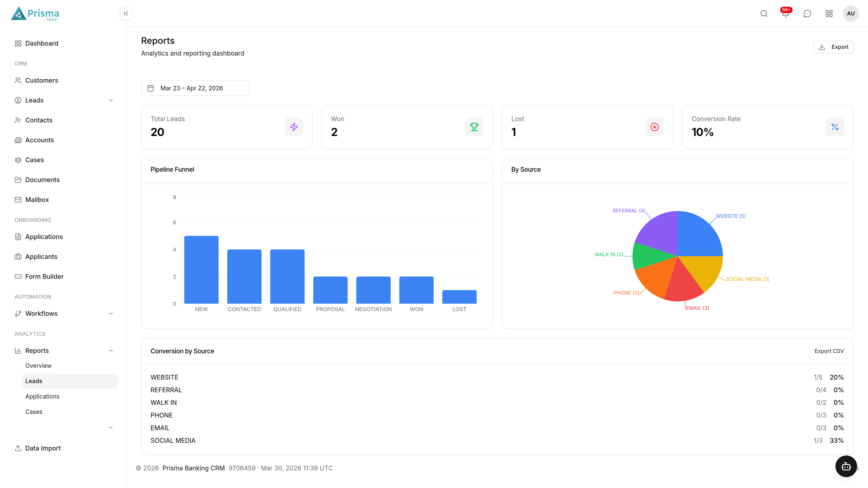Collapse the Reports sidebar chevron

coord(111,351)
